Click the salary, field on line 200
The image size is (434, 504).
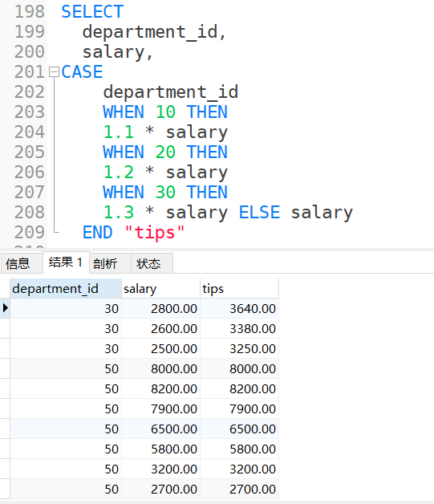117,52
